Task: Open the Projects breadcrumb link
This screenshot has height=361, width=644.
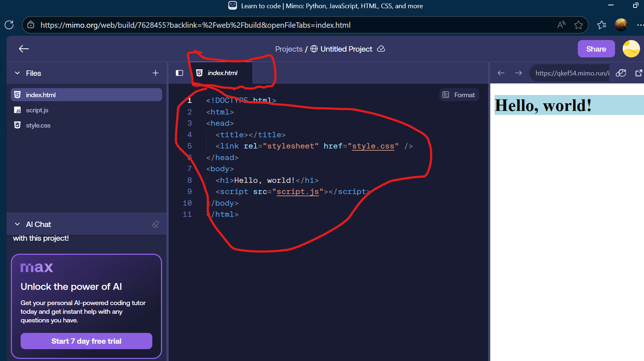Action: tap(289, 49)
